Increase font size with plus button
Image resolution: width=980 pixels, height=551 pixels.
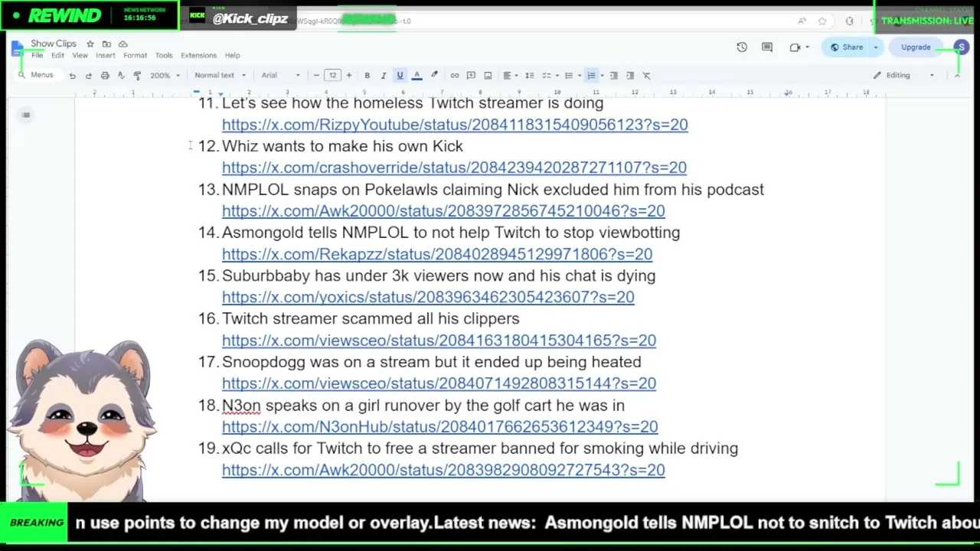pos(349,75)
